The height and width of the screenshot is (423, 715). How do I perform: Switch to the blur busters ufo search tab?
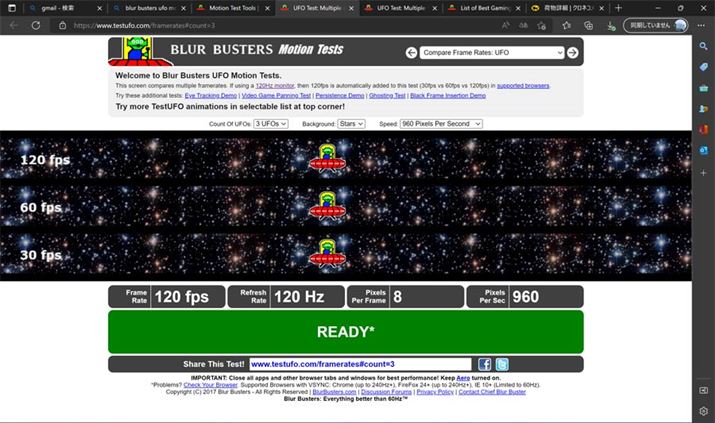[148, 8]
